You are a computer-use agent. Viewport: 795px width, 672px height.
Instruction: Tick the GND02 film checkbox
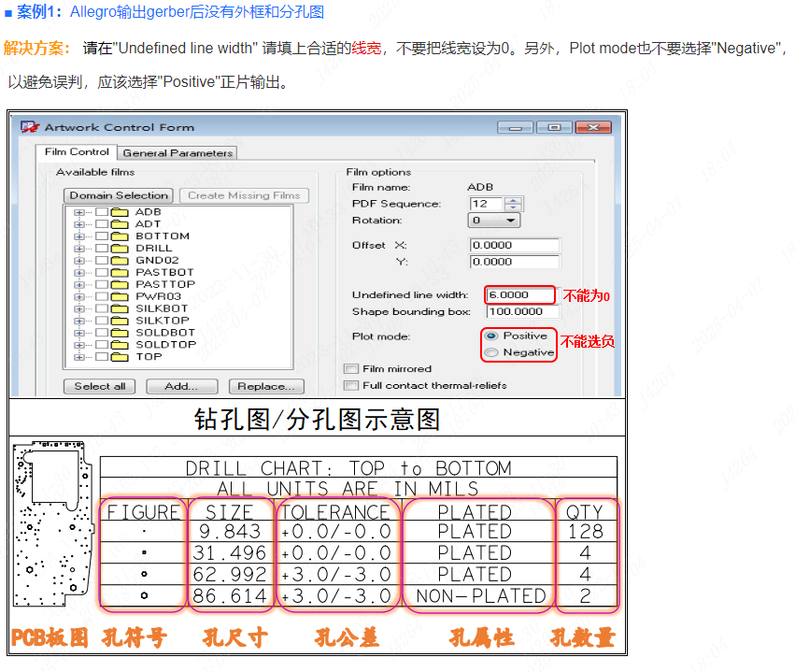[x=102, y=260]
